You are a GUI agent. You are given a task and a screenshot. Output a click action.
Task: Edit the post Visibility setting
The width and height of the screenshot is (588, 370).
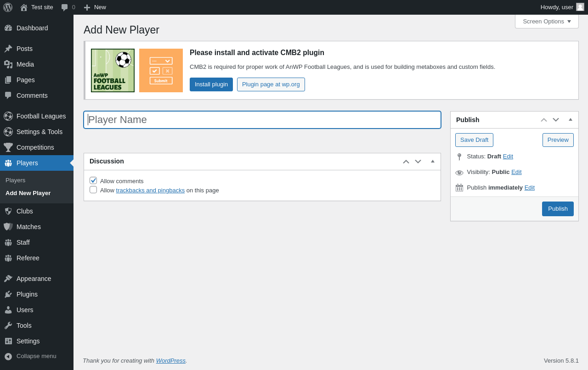pyautogui.click(x=516, y=172)
